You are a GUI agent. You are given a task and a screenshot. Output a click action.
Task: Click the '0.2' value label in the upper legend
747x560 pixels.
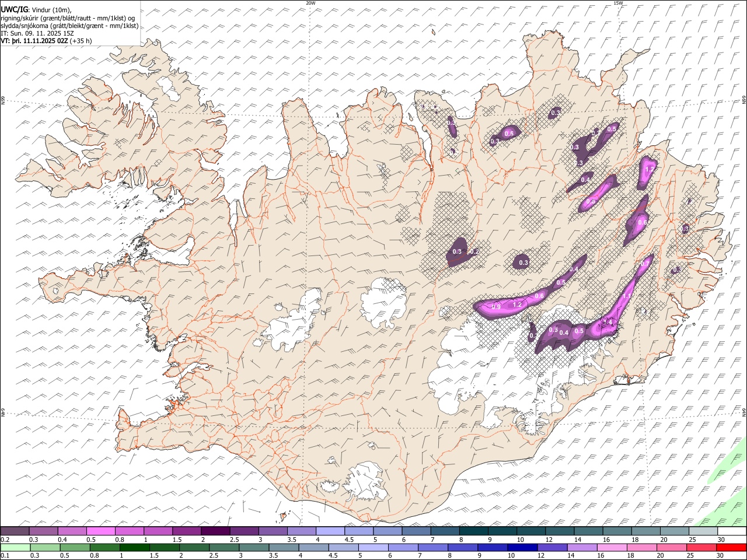5,540
